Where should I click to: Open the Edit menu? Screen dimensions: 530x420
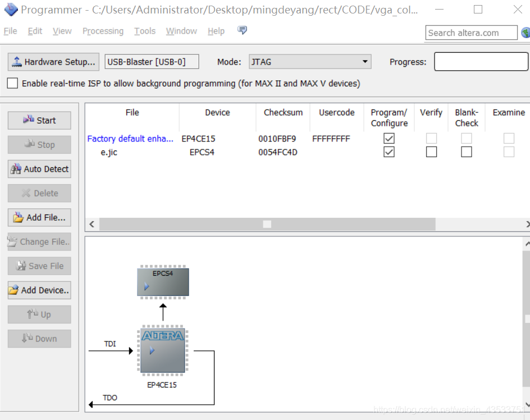35,31
